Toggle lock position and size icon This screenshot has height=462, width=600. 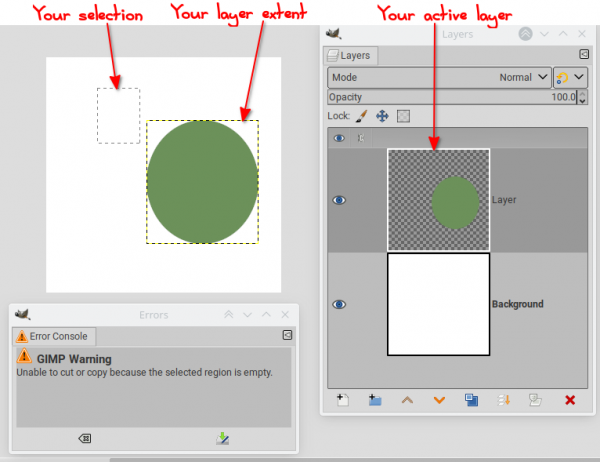point(382,116)
